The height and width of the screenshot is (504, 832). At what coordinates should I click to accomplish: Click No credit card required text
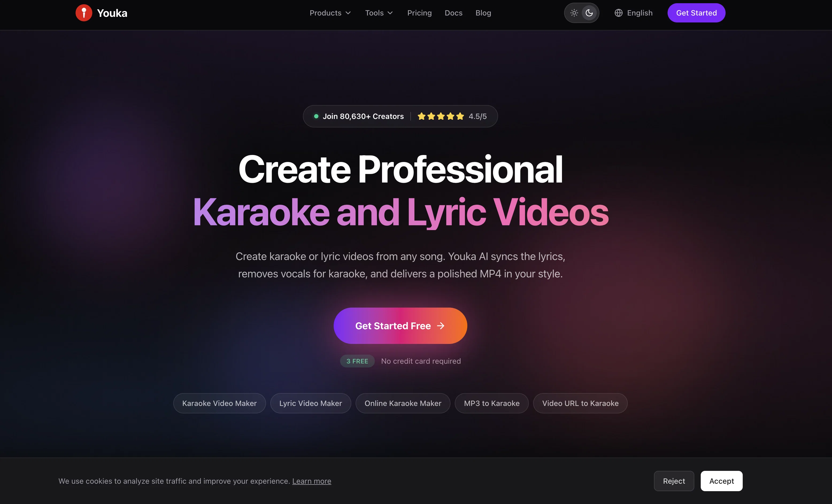pos(421,361)
